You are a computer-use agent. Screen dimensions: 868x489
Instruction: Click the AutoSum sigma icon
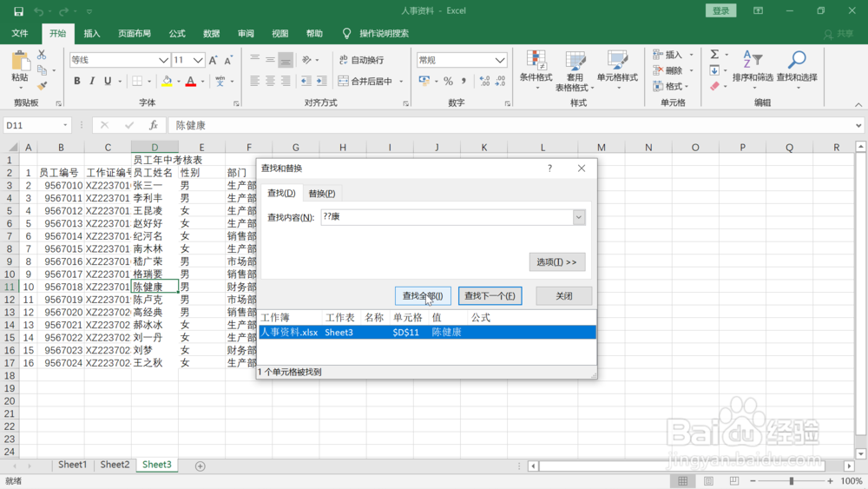coord(714,54)
